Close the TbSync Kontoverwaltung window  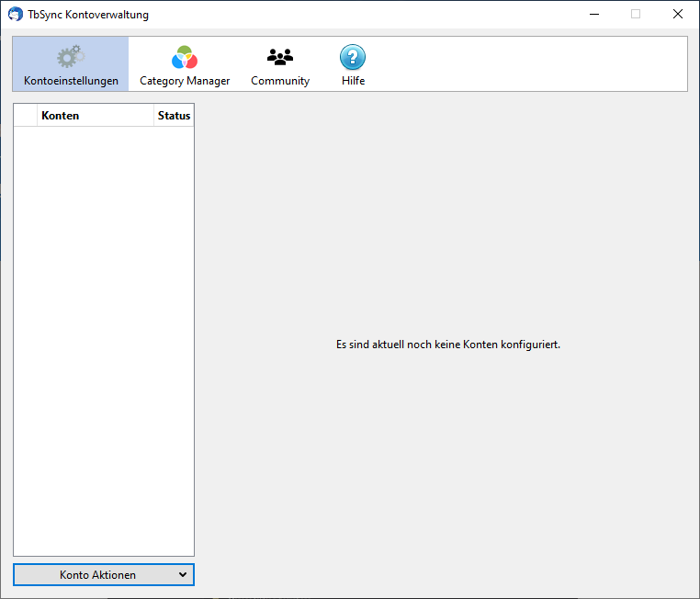click(x=678, y=15)
